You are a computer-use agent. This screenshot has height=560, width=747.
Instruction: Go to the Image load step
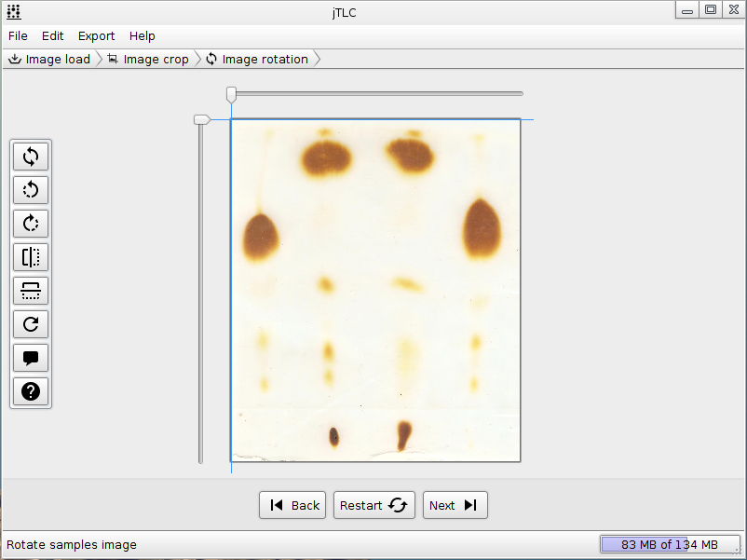pyautogui.click(x=50, y=59)
